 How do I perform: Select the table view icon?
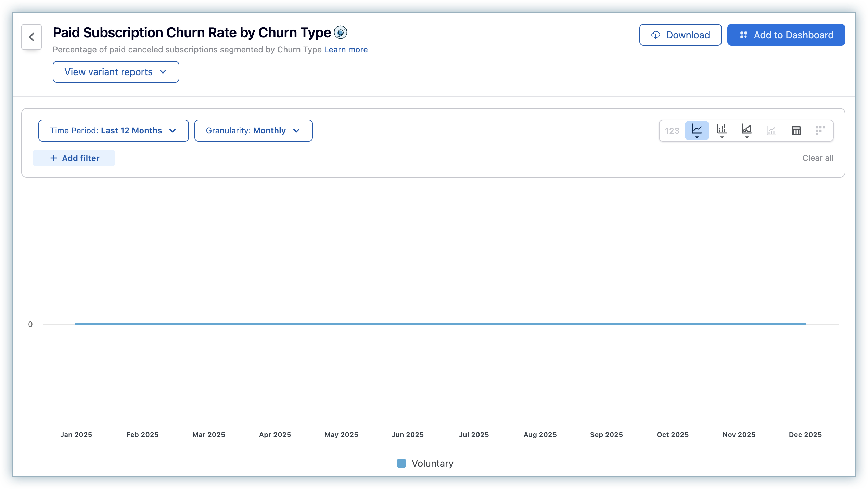796,130
